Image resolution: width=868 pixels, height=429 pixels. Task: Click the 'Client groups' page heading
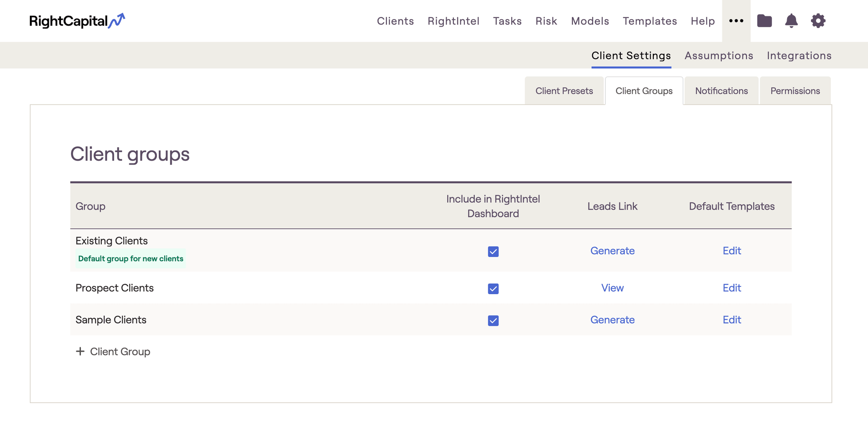(130, 155)
